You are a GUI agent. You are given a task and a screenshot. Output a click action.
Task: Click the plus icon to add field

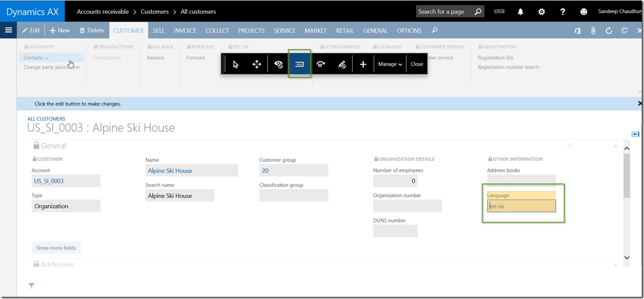(363, 64)
